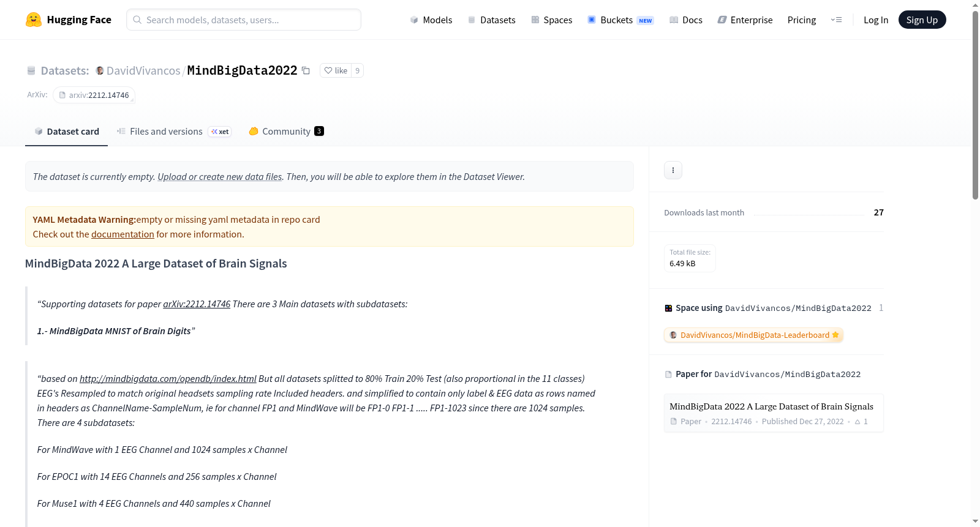The height and width of the screenshot is (527, 980).
Task: Click the 'Published Dec 27, 2022' text
Action: point(803,422)
